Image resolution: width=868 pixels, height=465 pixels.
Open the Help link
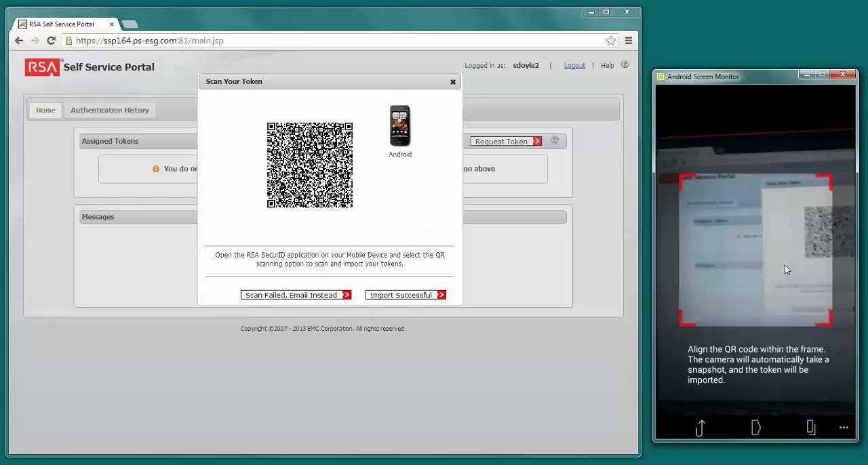[x=608, y=66]
